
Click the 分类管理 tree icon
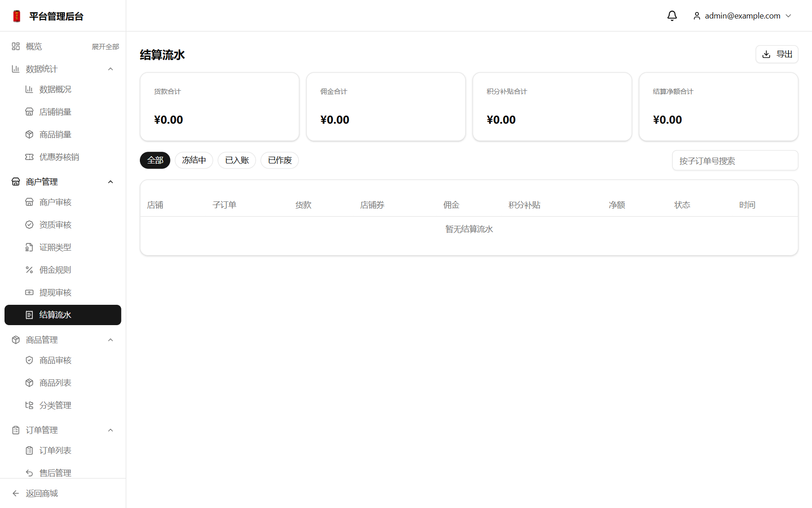[29, 405]
